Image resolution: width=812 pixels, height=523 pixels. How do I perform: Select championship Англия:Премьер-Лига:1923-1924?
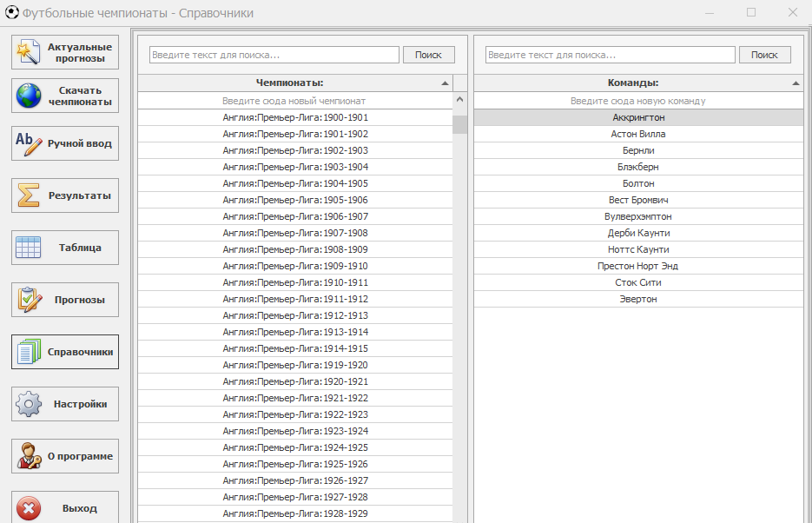[x=295, y=432]
